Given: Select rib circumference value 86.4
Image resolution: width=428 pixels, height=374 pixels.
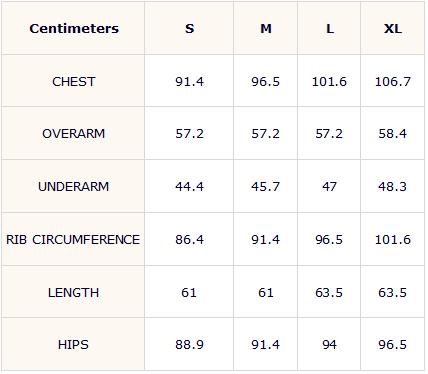Looking at the screenshot, I should (189, 239).
